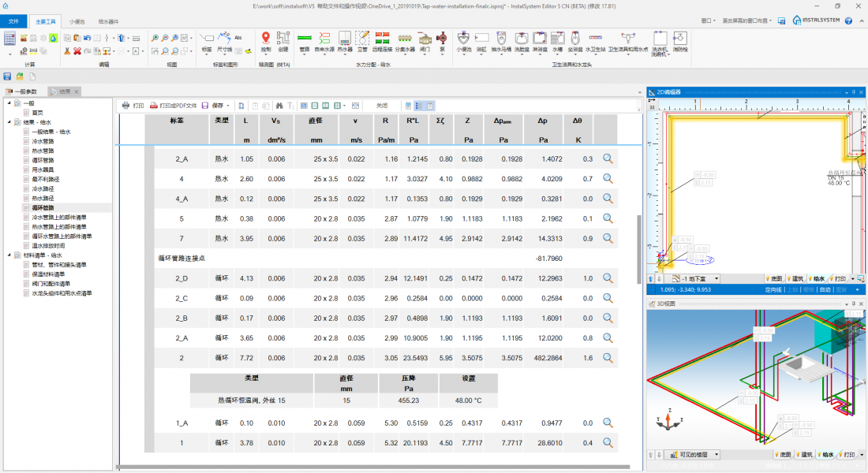Open the -1 地下室 floor dropdown
Screen dimensions: 868x473
point(716,278)
